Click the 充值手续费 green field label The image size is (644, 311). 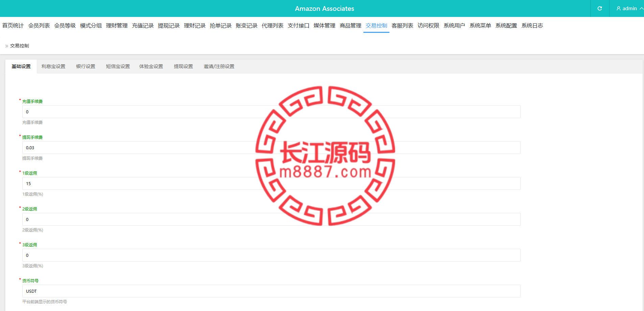32,102
